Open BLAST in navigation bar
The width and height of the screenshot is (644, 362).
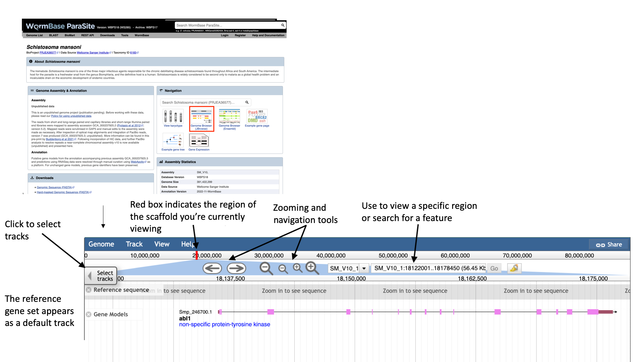pyautogui.click(x=54, y=35)
